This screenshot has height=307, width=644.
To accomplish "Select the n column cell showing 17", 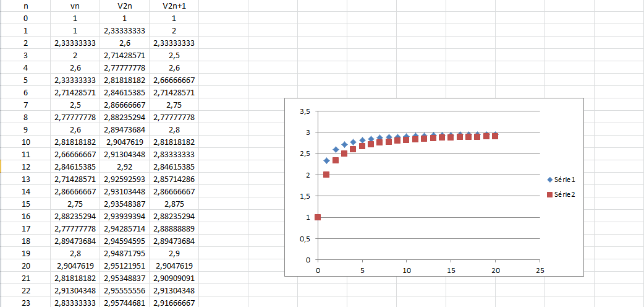I will pyautogui.click(x=26, y=228).
